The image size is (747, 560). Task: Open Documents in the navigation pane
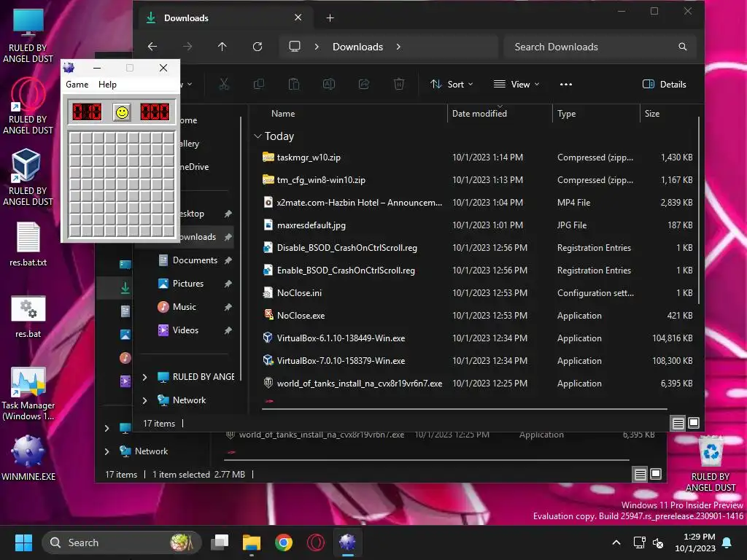click(195, 260)
